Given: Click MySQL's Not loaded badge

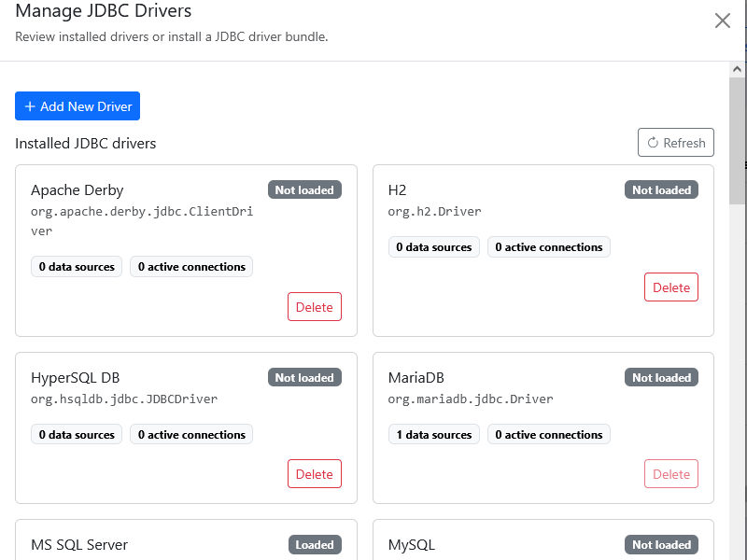Looking at the screenshot, I should 661,545.
